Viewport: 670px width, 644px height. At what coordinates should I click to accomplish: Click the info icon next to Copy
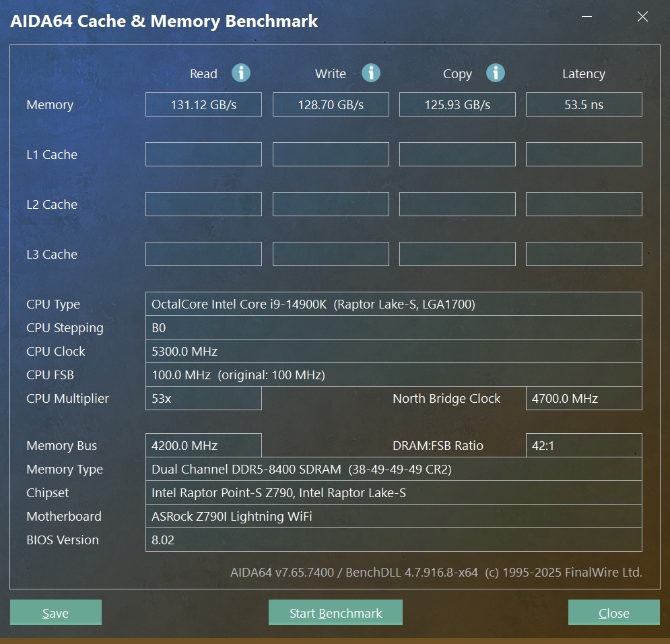coord(496,73)
